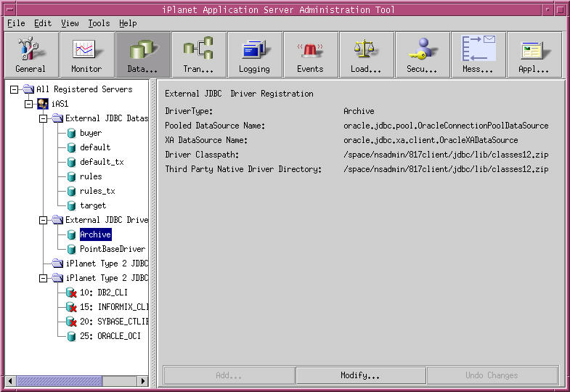Click the tree panel left scroll arrow

coord(10,381)
